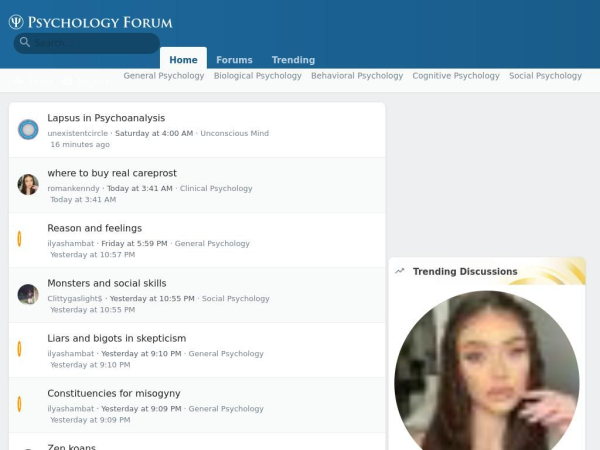
Task: Open the Forums tab
Action: pyautogui.click(x=234, y=60)
